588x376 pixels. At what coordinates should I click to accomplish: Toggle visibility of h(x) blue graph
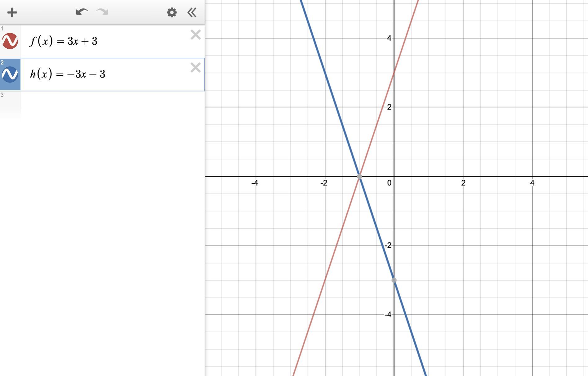(x=10, y=74)
